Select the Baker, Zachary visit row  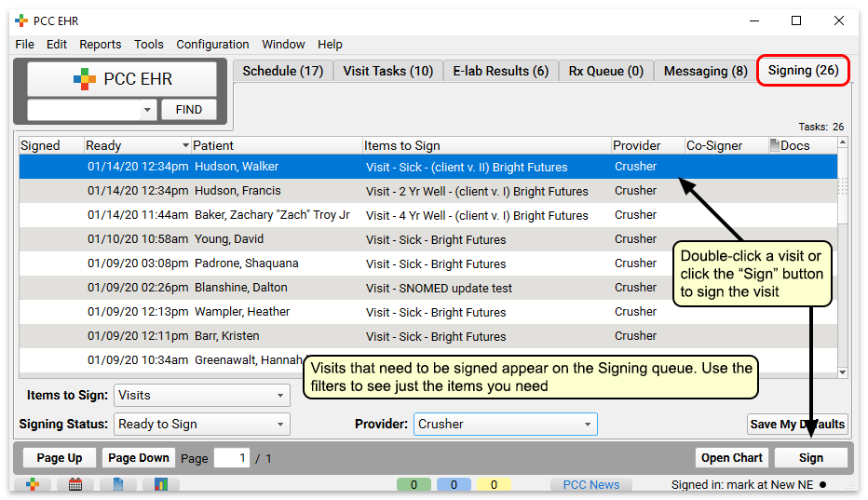(427, 215)
